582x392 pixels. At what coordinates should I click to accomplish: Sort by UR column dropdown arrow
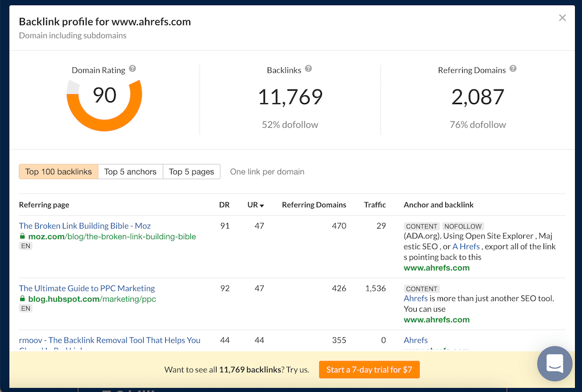262,205
